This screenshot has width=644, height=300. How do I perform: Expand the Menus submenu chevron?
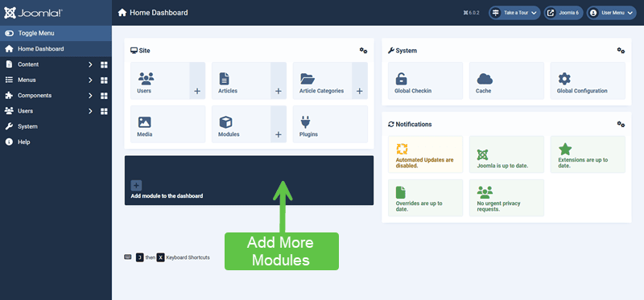pyautogui.click(x=90, y=80)
